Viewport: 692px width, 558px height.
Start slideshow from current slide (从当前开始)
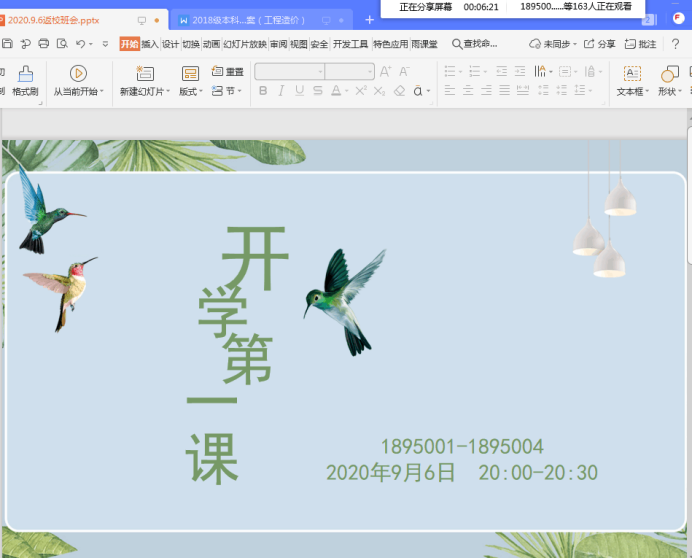(78, 74)
